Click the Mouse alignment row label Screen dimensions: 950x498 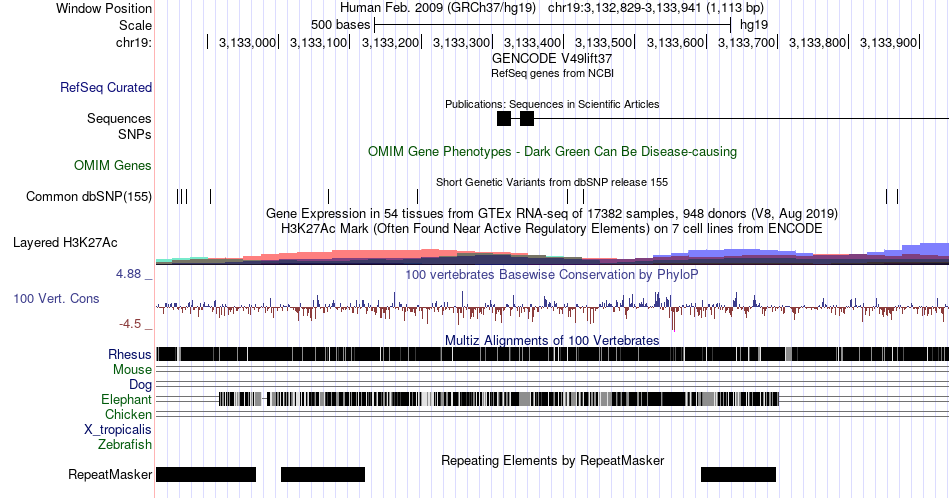(132, 370)
